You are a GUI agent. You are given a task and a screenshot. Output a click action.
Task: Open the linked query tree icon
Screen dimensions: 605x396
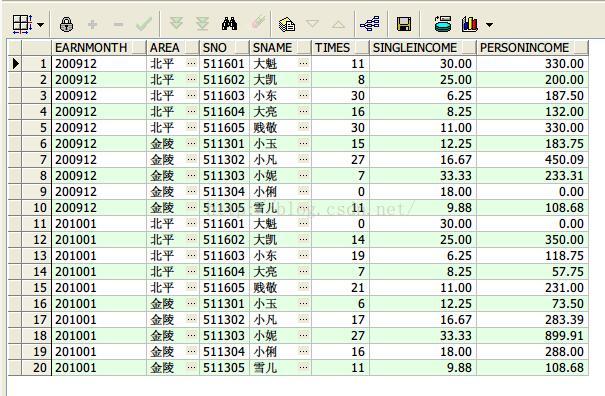tap(370, 24)
